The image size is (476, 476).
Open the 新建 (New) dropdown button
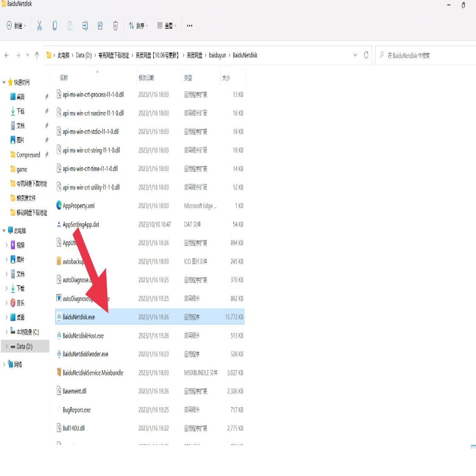16,26
